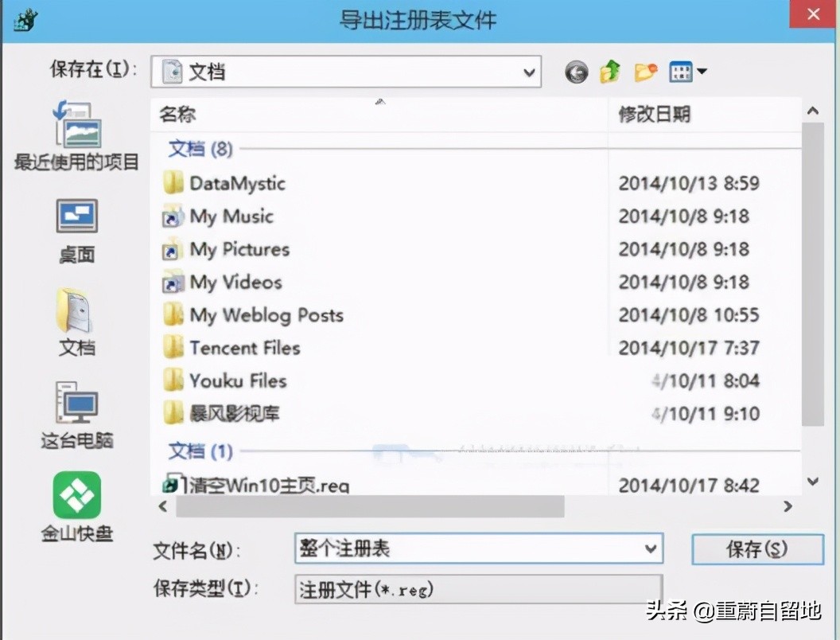The width and height of the screenshot is (840, 640).
Task: Navigate back using the grey back arrow
Action: (x=575, y=71)
